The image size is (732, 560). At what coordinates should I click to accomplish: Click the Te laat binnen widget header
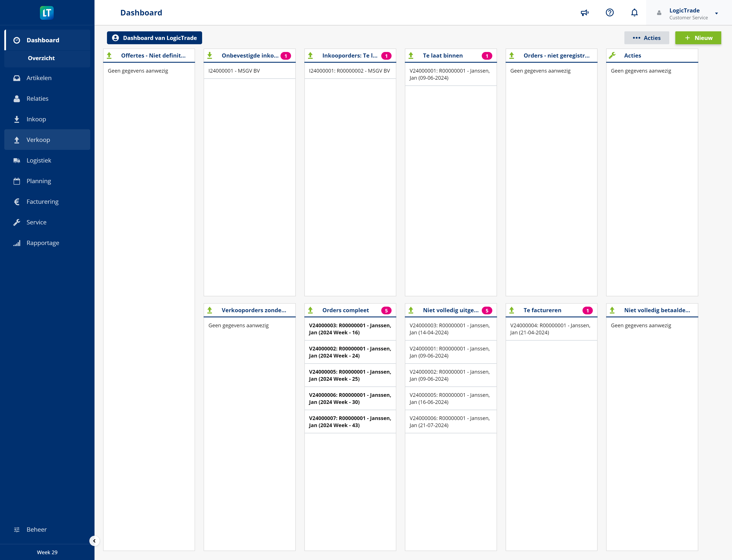pos(451,56)
